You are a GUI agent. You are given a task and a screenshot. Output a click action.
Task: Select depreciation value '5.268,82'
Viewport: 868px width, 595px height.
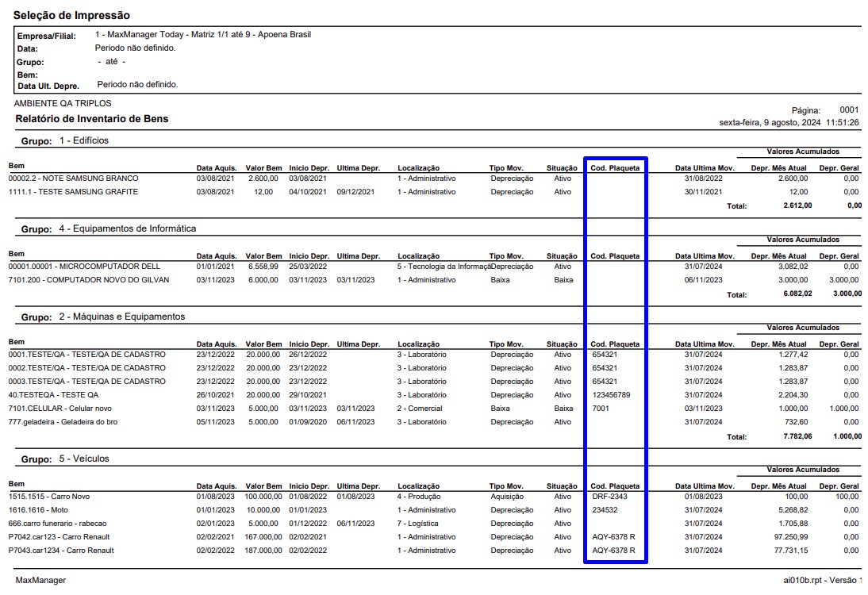[x=793, y=510]
